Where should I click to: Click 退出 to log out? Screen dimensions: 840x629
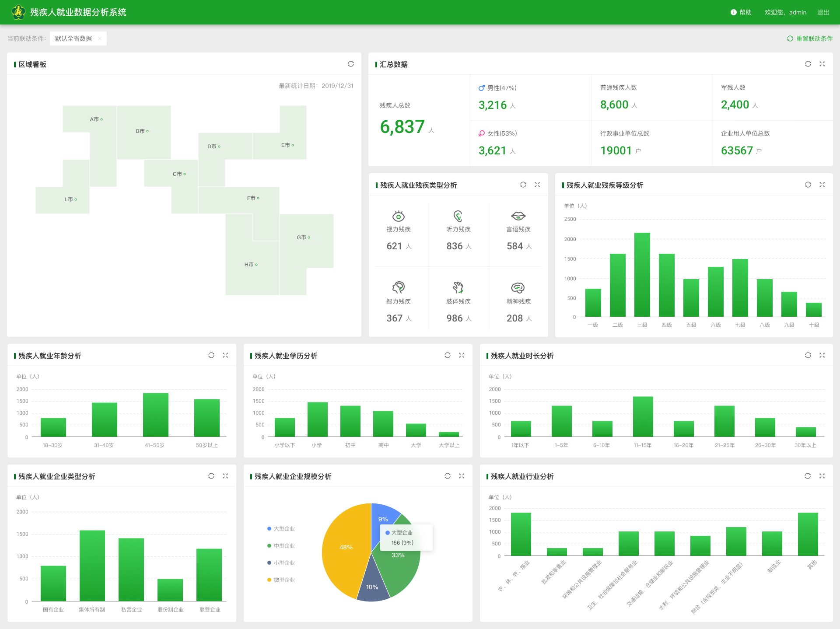tap(823, 12)
